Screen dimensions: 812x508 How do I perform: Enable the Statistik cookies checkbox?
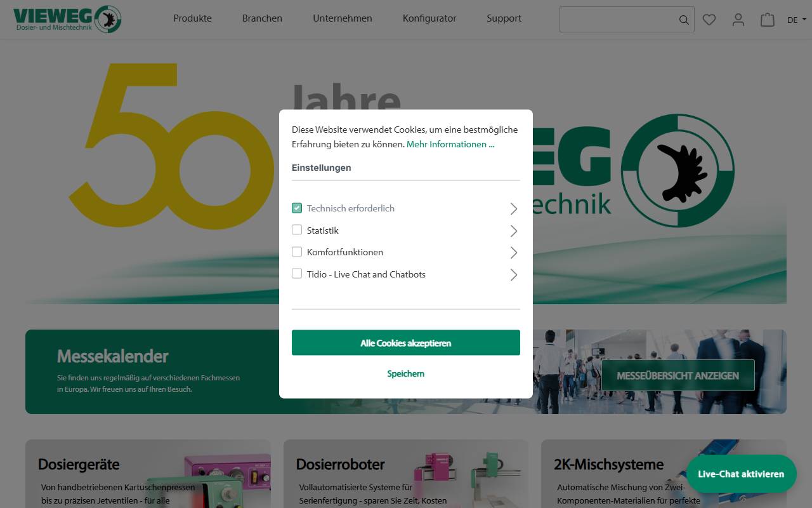(x=297, y=230)
